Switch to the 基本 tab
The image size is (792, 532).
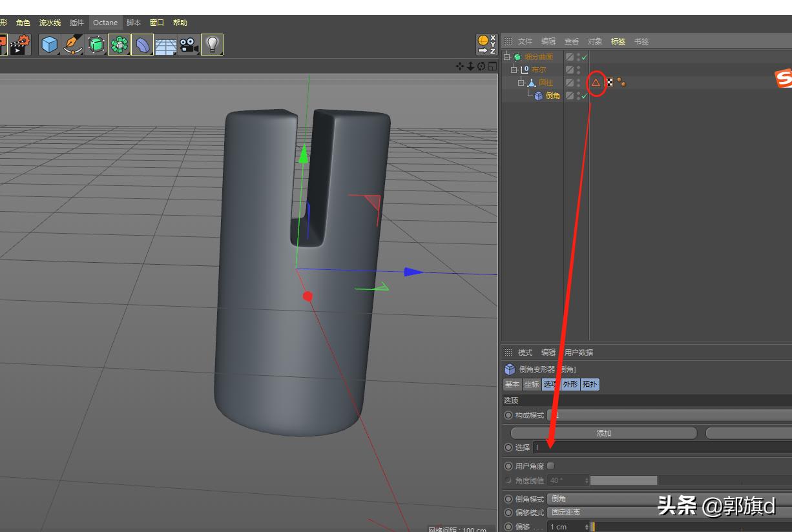click(x=512, y=384)
